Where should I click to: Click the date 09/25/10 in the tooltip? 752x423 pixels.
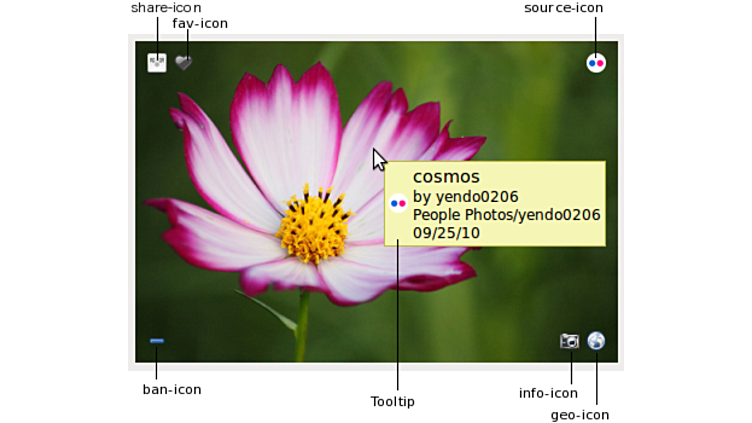tap(446, 232)
